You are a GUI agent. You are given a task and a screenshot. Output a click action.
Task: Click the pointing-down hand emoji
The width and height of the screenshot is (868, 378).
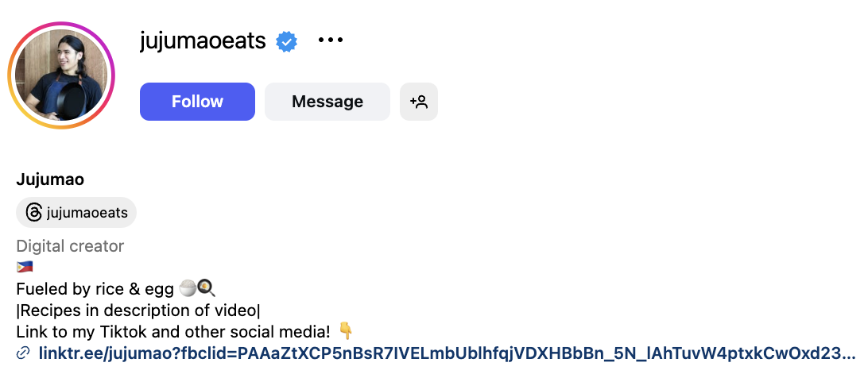346,330
